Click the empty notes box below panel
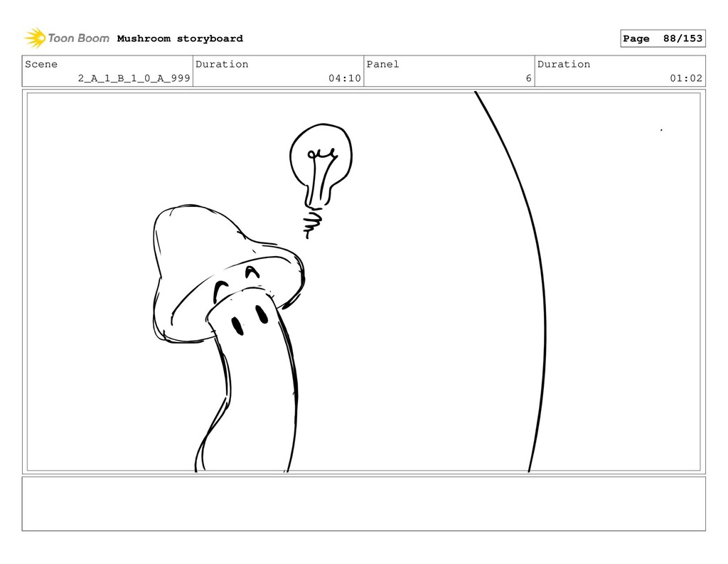Screen dimensions: 728x564 tap(363, 504)
